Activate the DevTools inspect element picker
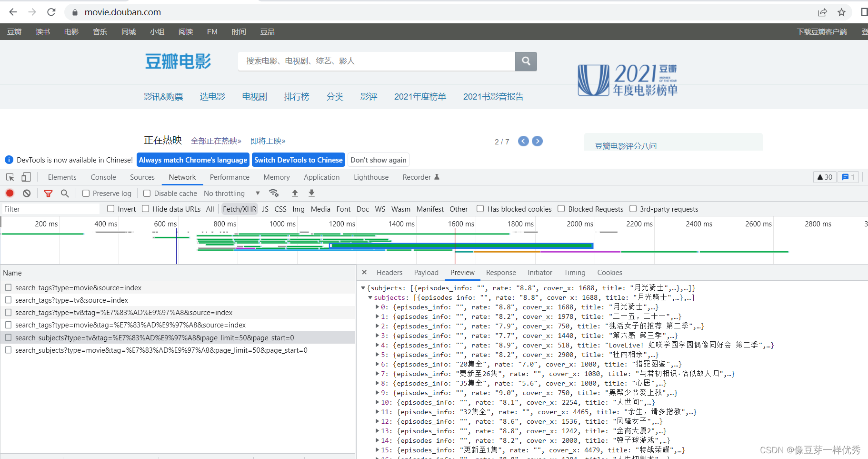Viewport: 868px width, 459px height. [10, 177]
